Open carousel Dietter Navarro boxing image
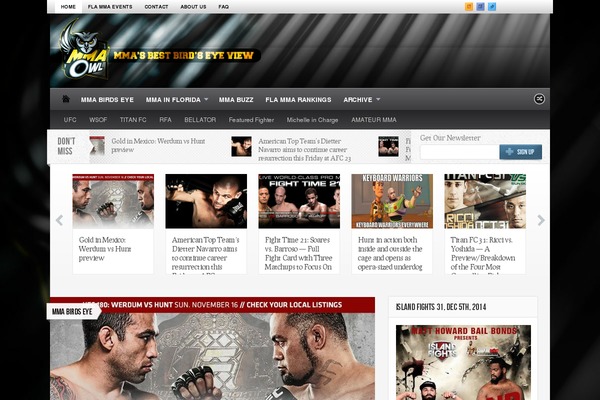Viewport: 600px width, 400px height. 206,201
